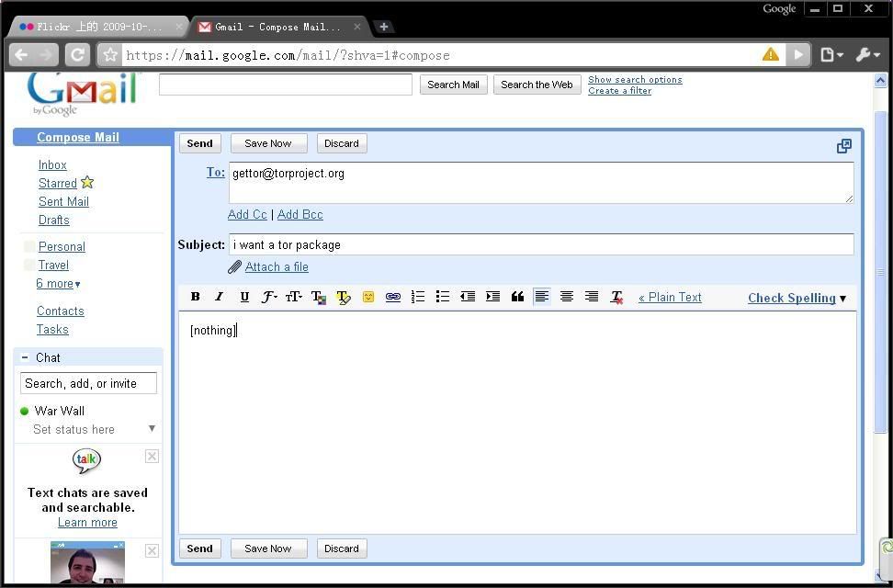Create a bulleted list
The image size is (893, 588).
(x=443, y=296)
